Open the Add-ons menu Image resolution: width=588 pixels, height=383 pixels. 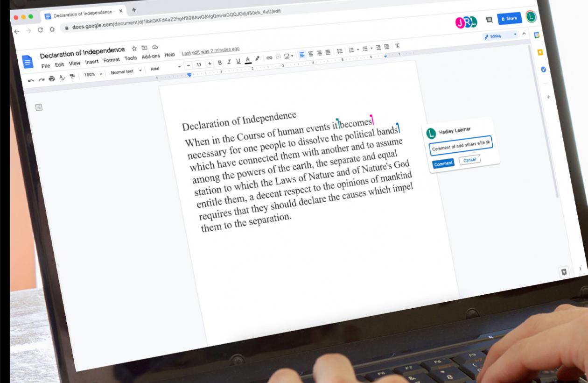tap(151, 56)
